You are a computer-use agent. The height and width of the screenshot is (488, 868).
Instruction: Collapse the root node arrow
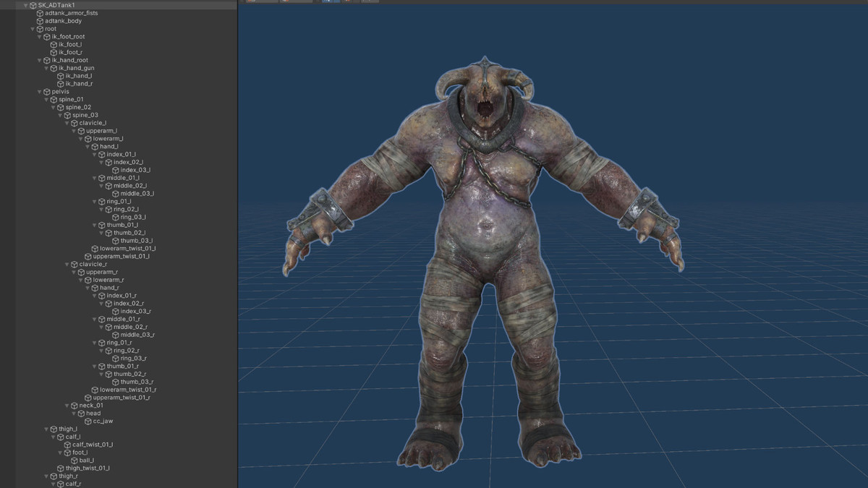pos(33,29)
